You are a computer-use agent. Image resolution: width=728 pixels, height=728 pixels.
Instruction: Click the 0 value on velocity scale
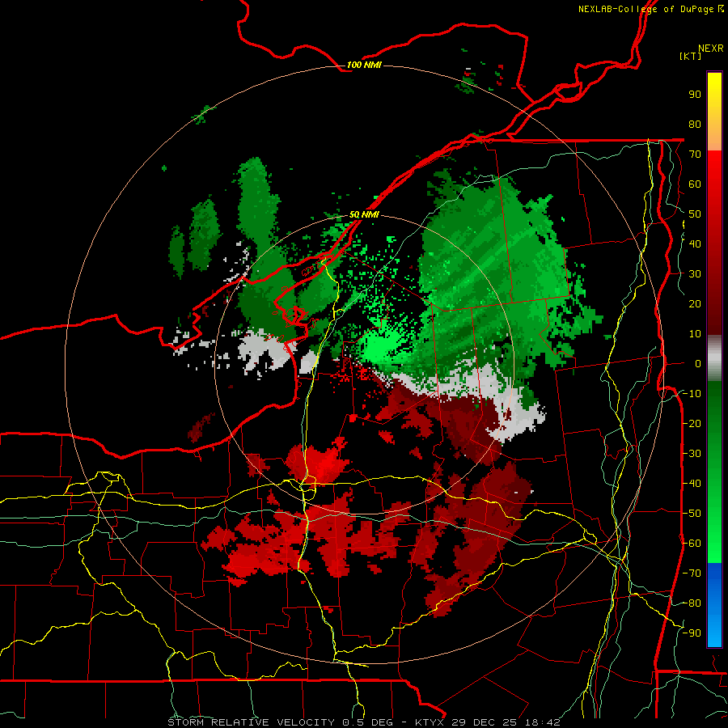pos(698,363)
